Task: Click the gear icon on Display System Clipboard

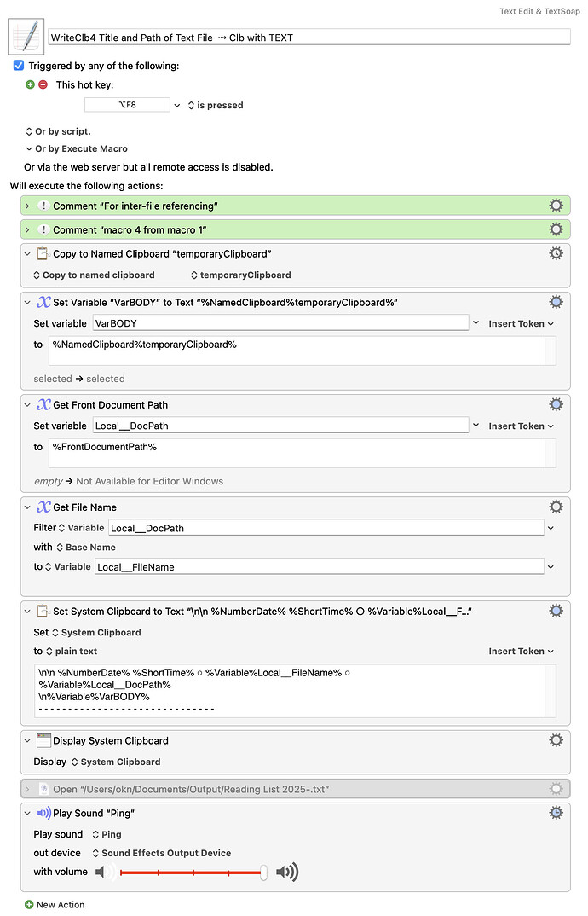Action: pos(556,739)
